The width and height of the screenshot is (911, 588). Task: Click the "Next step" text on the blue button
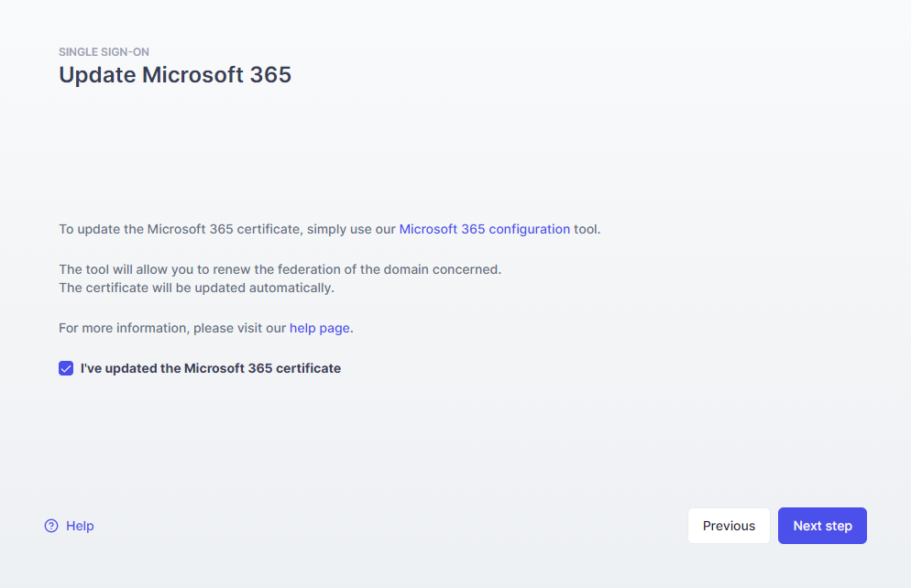click(x=822, y=526)
